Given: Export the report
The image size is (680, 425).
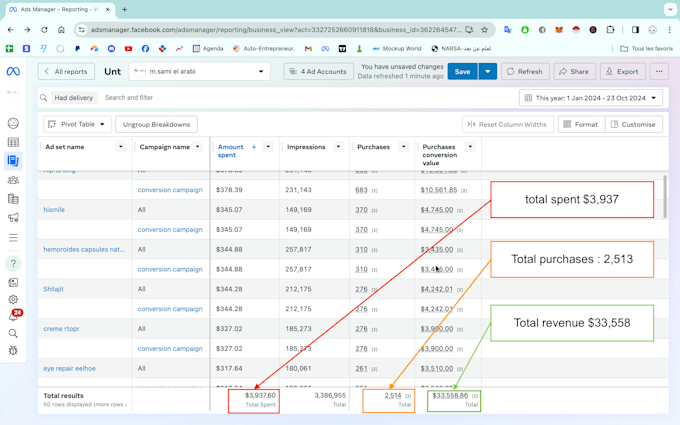Looking at the screenshot, I should pos(623,72).
